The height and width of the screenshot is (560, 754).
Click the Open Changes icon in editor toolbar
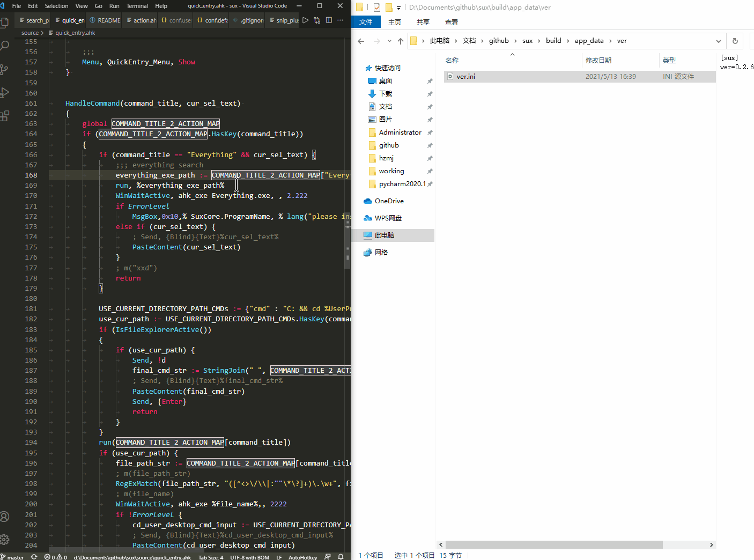coord(317,20)
